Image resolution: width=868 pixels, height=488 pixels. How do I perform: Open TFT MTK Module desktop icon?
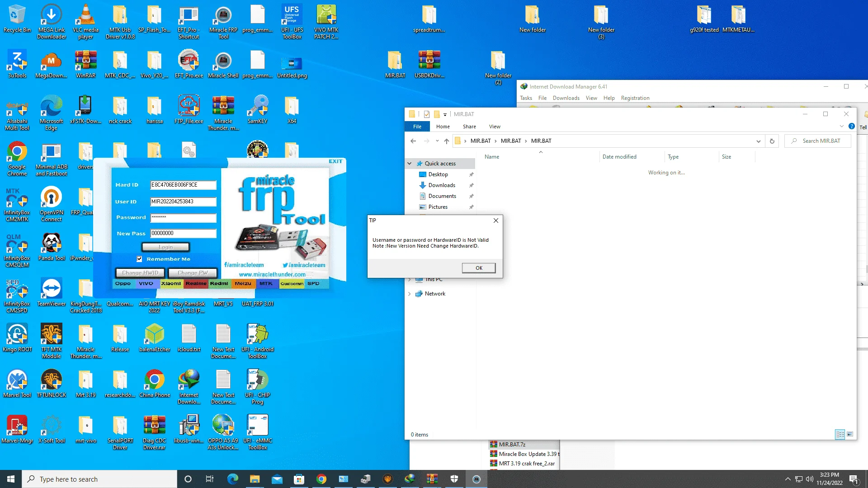tap(51, 341)
